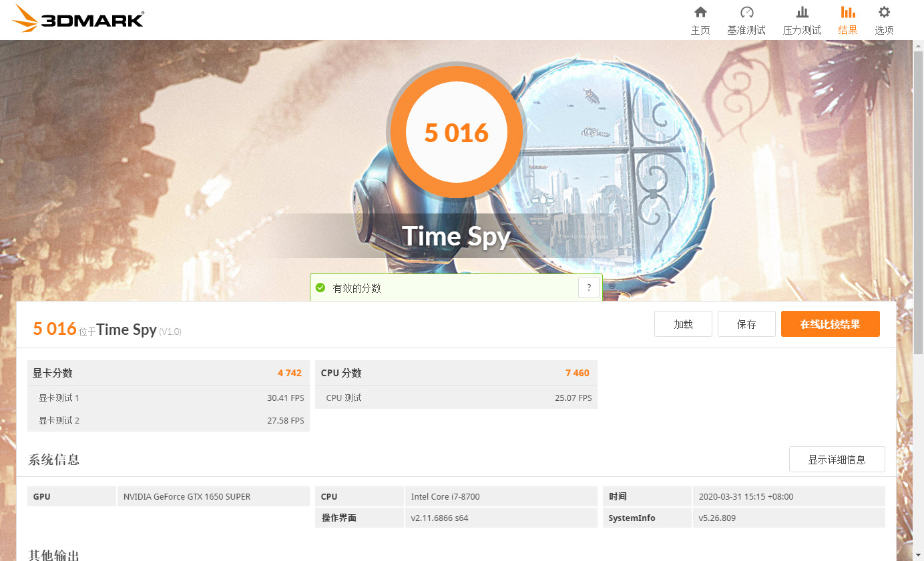Screen dimensions: 924x561
Task: Click the CPU score 7 460 row
Action: tap(457, 373)
